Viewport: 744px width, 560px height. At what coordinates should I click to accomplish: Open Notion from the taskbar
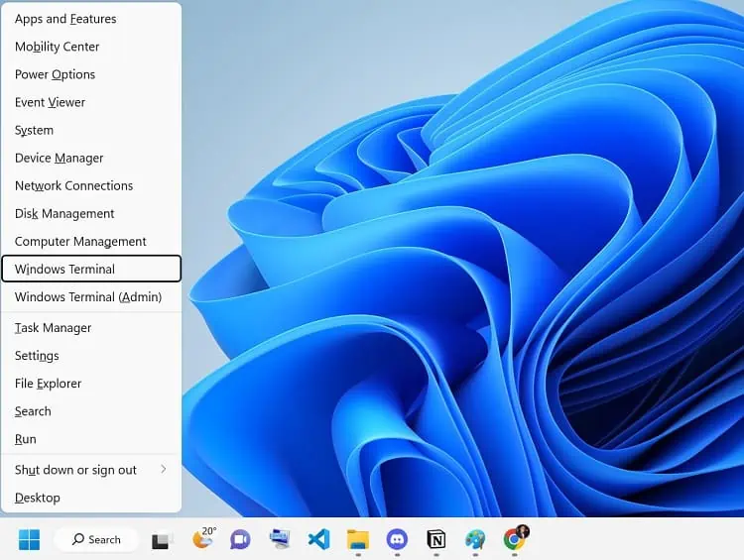(x=435, y=539)
